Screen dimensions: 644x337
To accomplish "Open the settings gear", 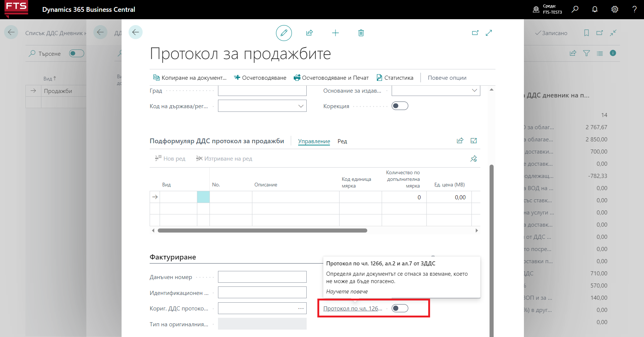I will point(615,9).
